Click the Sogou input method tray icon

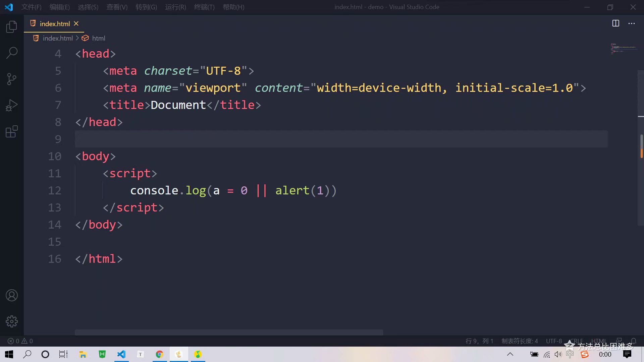(x=585, y=354)
